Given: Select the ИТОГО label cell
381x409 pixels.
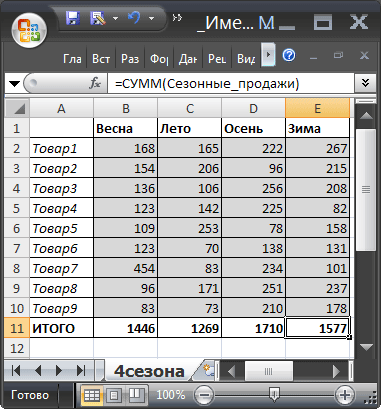Looking at the screenshot, I should (61, 328).
